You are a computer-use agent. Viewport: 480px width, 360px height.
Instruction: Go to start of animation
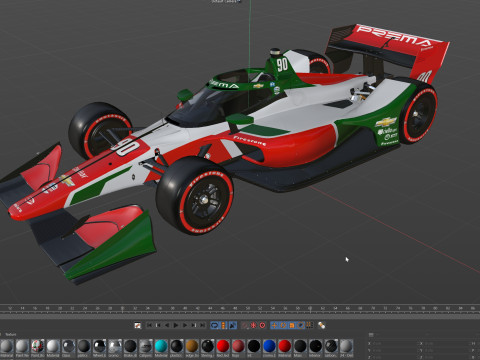pos(150,325)
